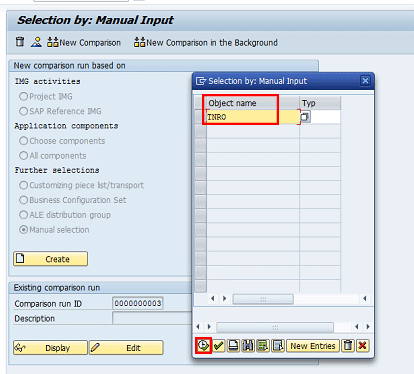This screenshot has height=374, width=414.
Task: Click the "Existing comparison run" heading
Action: pos(57,288)
